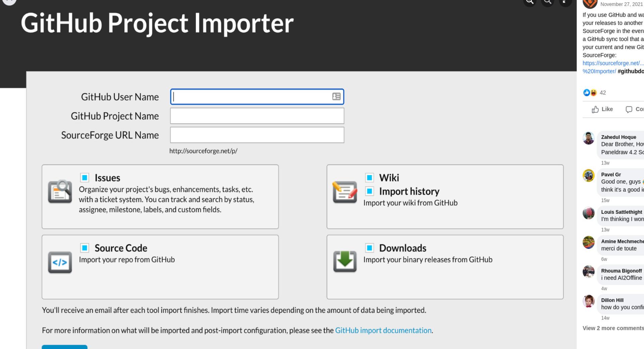Click the SourceForge URL Name field
The width and height of the screenshot is (644, 349).
click(257, 135)
